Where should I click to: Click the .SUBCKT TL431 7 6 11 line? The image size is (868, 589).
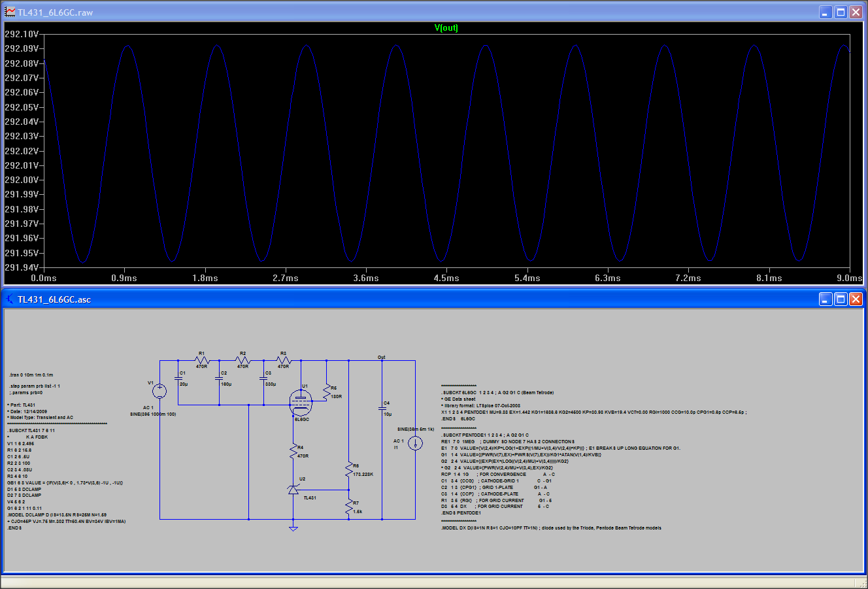[31, 430]
